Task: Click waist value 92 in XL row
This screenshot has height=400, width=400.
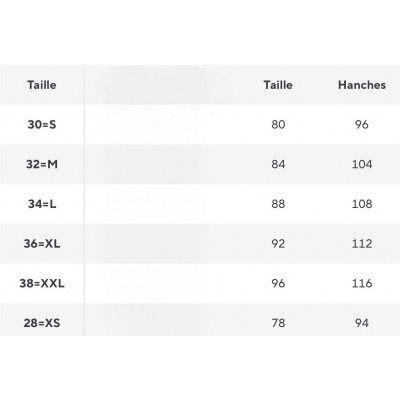Action: tap(278, 244)
